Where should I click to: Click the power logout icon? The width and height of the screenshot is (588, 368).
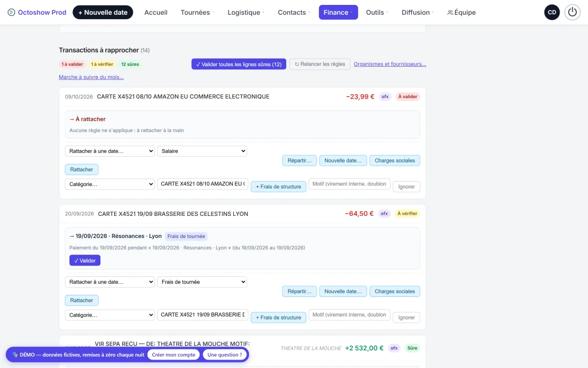[x=572, y=12]
